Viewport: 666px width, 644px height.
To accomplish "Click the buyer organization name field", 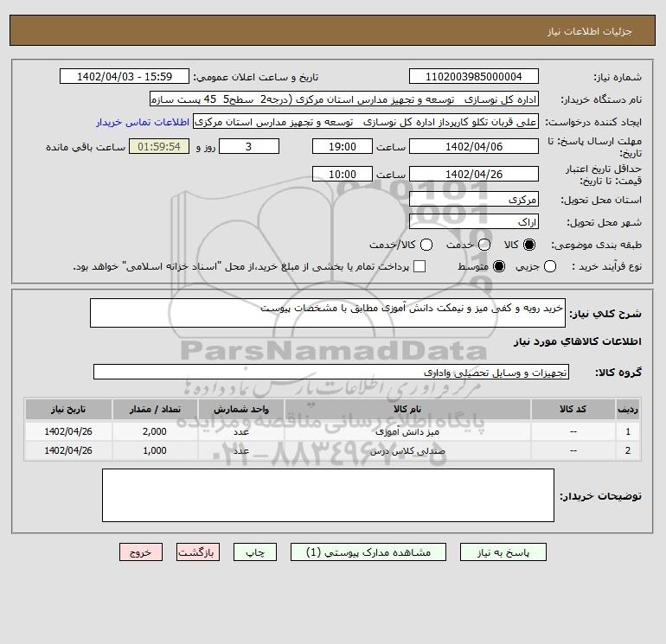I will point(344,99).
